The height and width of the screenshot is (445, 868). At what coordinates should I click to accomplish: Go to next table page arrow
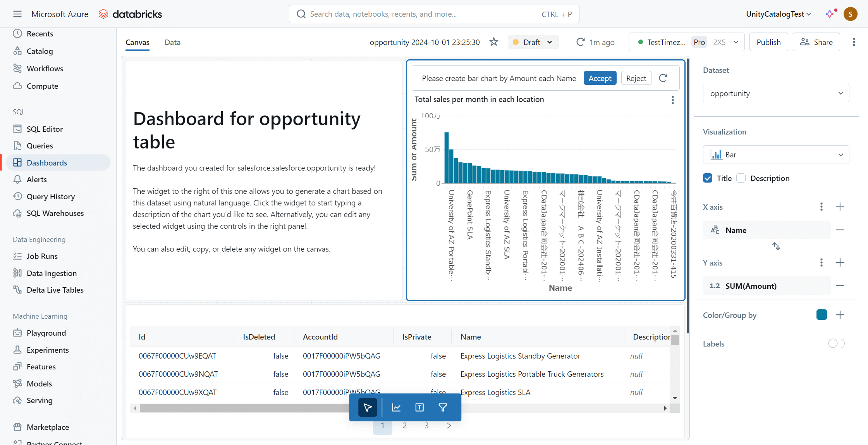click(x=449, y=426)
